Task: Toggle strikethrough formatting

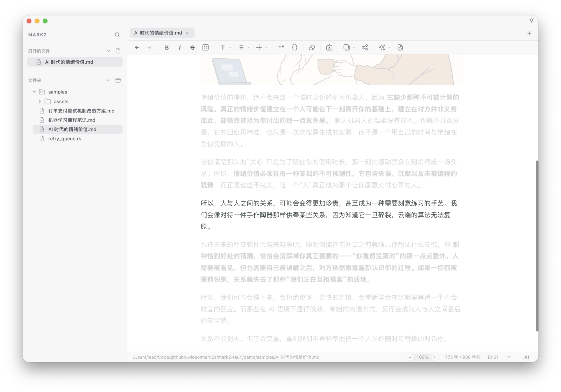Action: click(x=192, y=47)
